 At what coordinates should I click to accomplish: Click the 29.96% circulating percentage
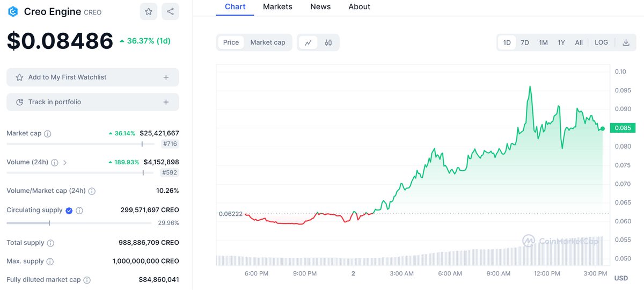point(169,223)
